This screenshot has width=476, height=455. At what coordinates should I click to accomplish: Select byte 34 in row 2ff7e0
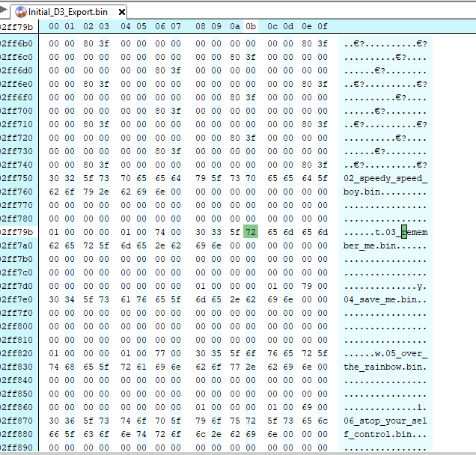coord(70,299)
